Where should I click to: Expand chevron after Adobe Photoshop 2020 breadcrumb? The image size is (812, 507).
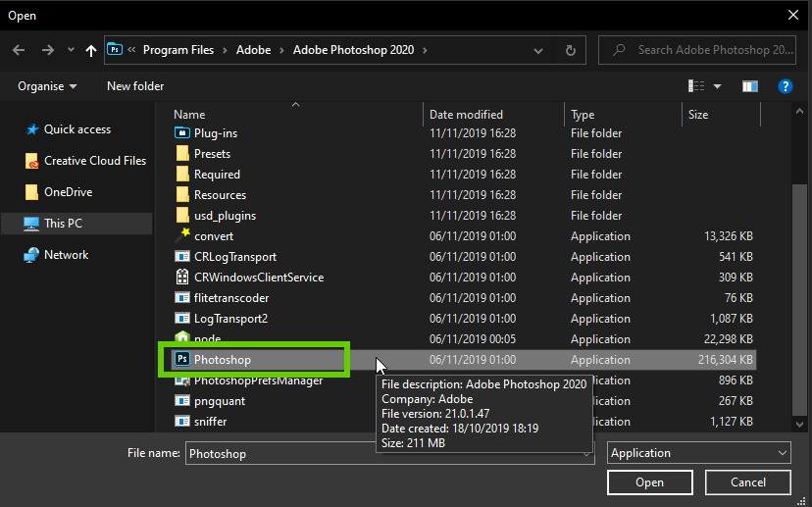point(425,50)
